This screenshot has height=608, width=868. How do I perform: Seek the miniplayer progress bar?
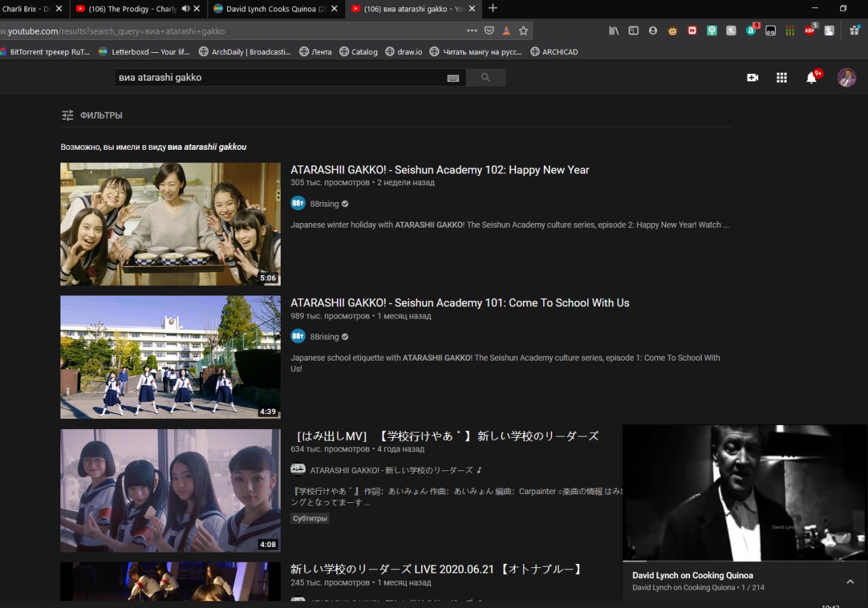[x=745, y=561]
